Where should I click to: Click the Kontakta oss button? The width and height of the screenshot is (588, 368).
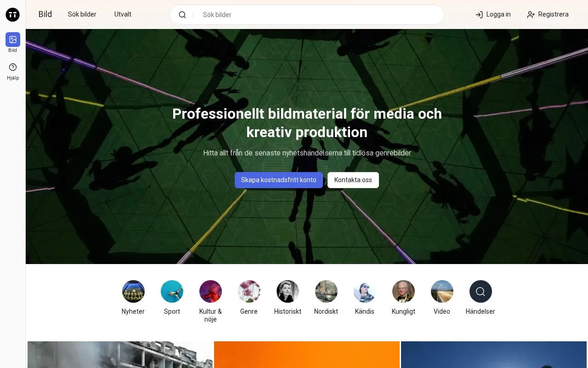coord(353,180)
